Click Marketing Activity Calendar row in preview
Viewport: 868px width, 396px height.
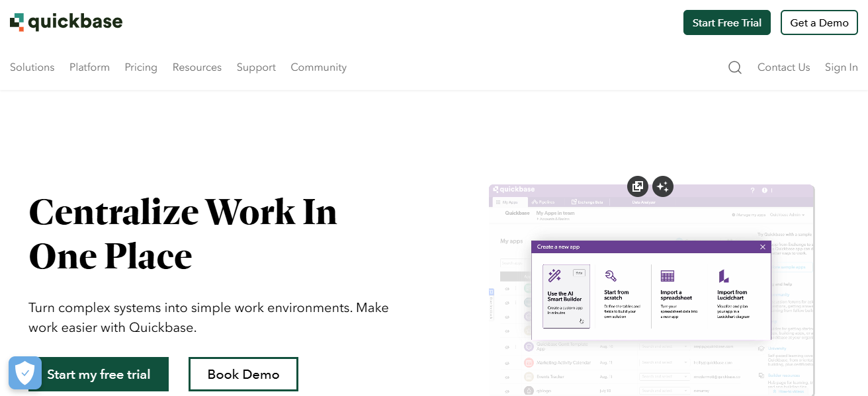point(564,362)
